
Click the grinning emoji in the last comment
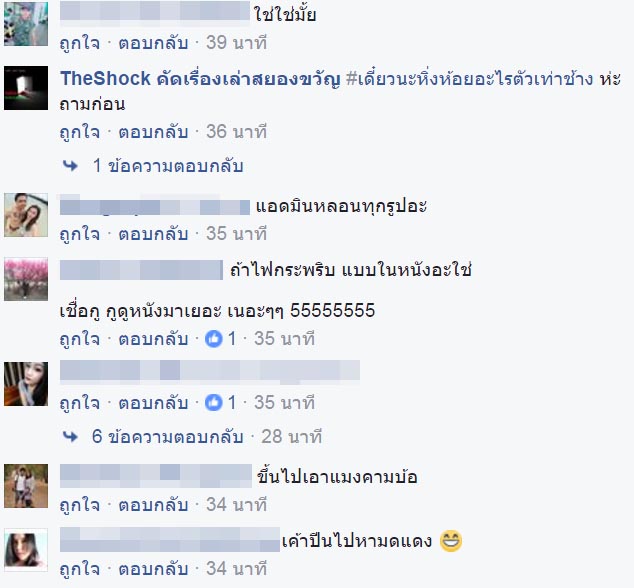click(x=451, y=541)
